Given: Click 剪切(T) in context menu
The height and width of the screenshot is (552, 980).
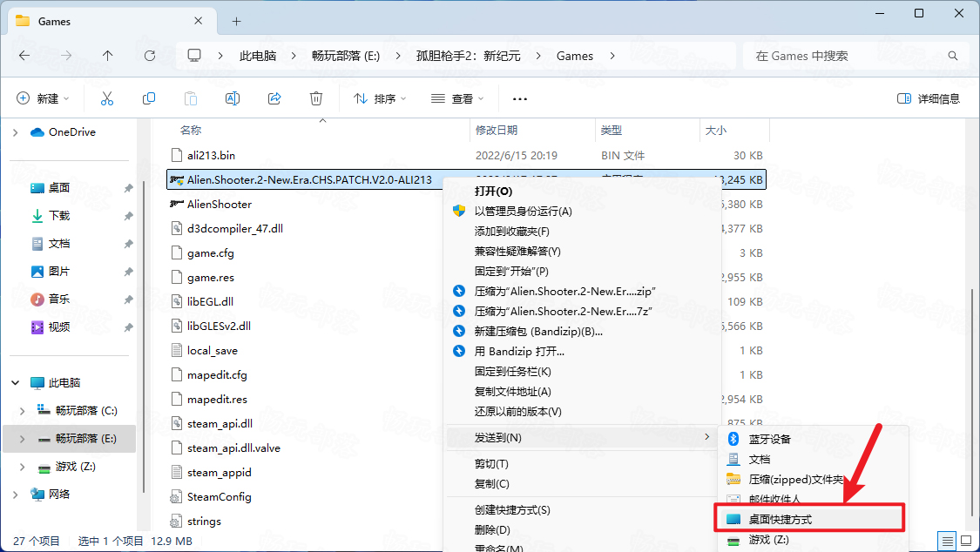Looking at the screenshot, I should click(x=583, y=463).
